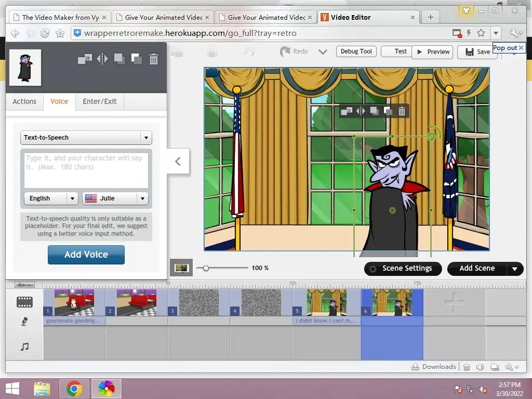Bring character forward via the character panel icon
The image size is (532, 399).
pyautogui.click(x=119, y=59)
